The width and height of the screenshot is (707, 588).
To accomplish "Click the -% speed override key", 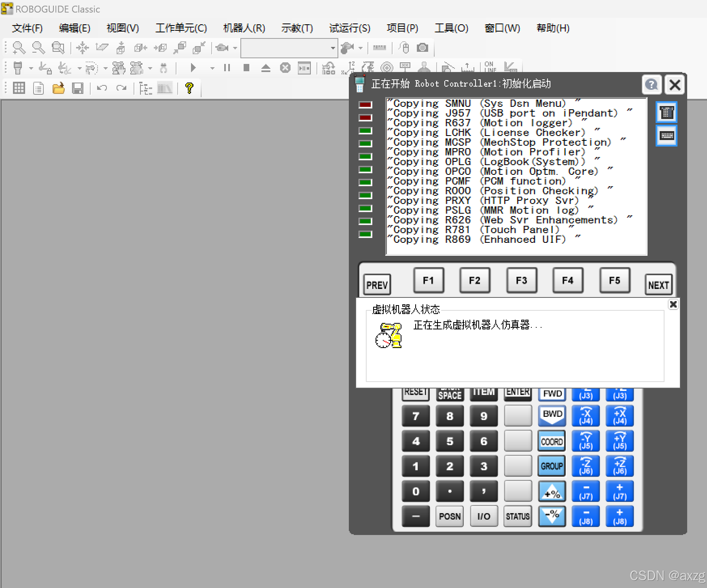I will coord(552,516).
